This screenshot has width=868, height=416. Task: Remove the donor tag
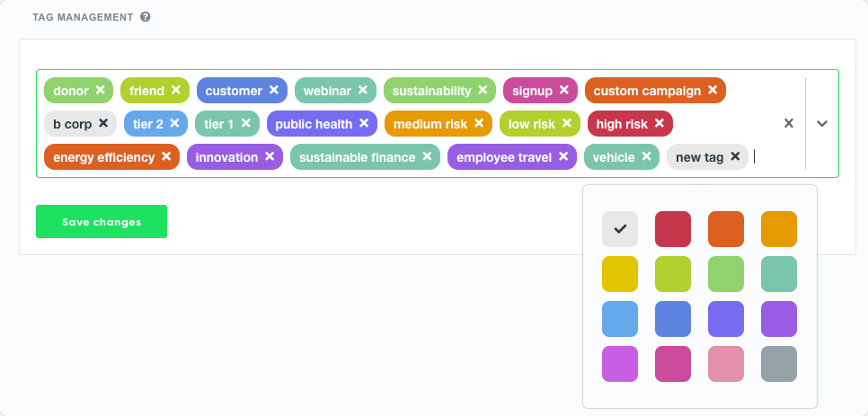click(x=101, y=90)
